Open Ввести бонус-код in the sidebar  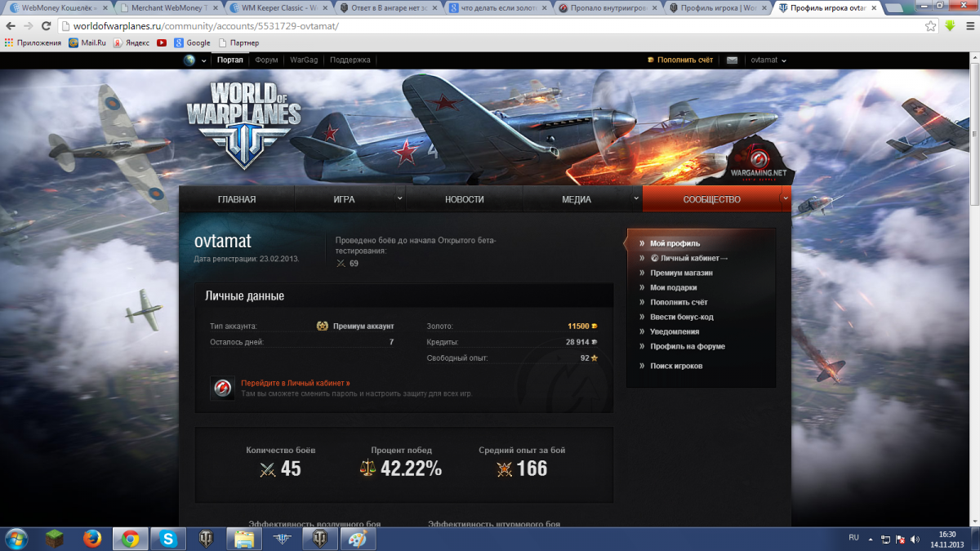pos(682,317)
